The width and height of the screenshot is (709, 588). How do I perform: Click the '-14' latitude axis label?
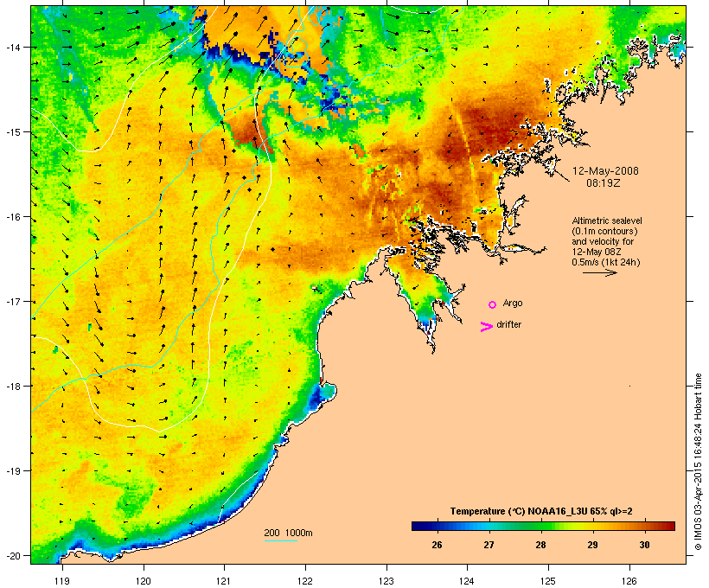point(12,47)
